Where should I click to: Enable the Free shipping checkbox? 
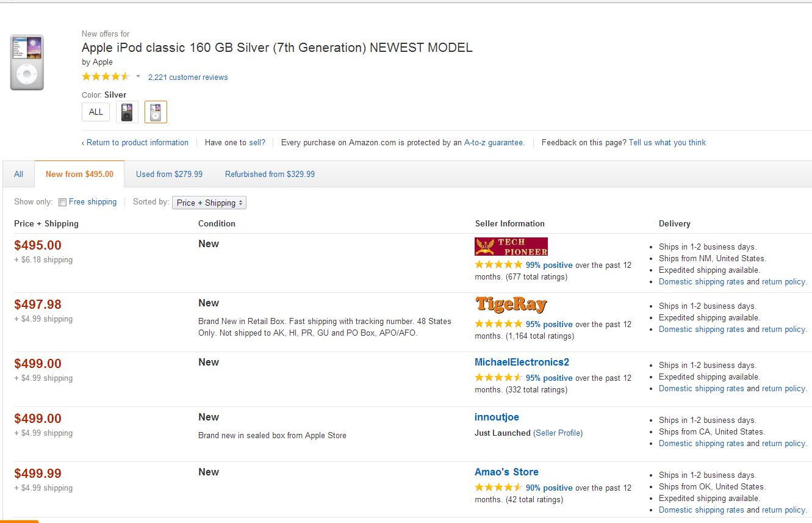[x=62, y=203]
